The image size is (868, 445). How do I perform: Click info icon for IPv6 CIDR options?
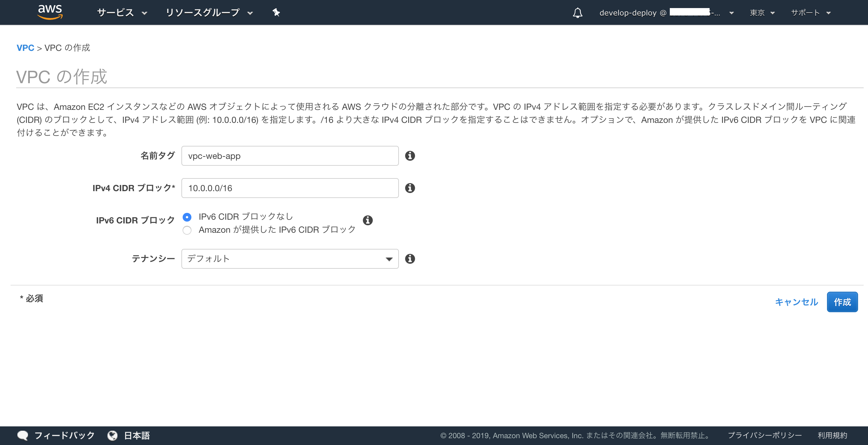(368, 220)
